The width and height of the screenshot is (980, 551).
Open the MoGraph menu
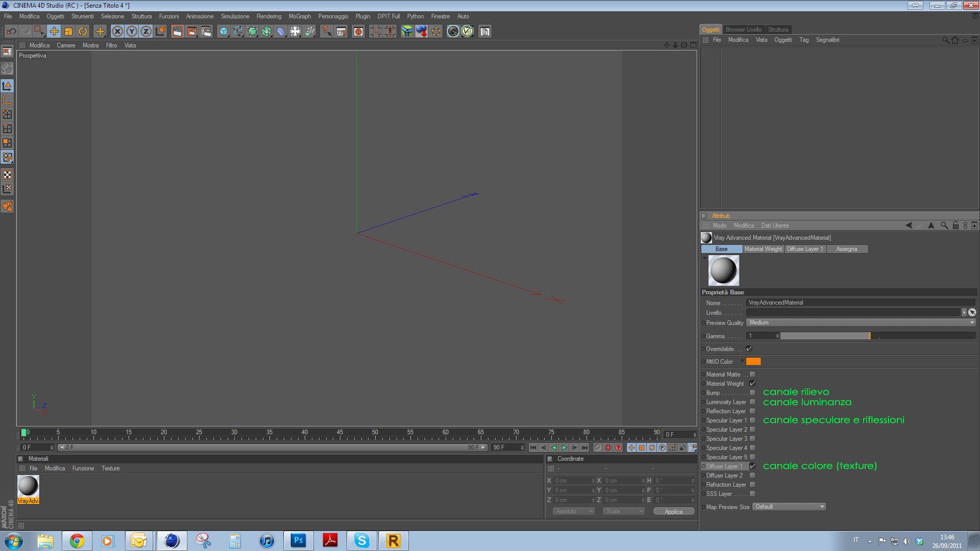(300, 16)
